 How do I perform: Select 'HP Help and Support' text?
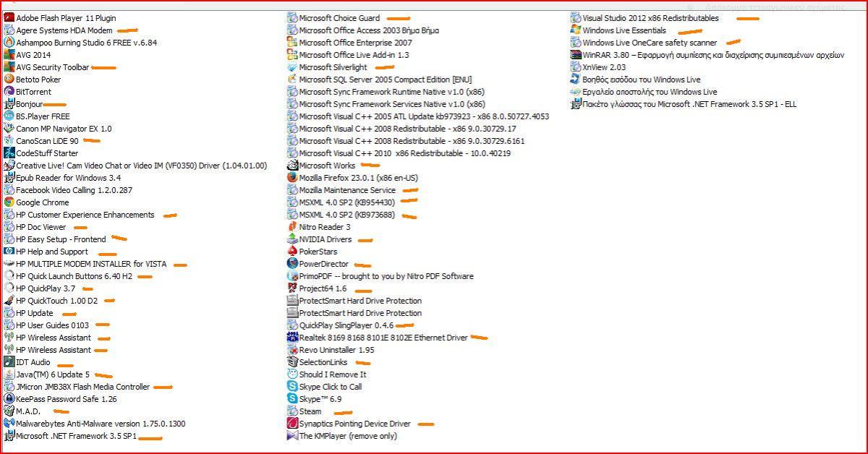52,252
